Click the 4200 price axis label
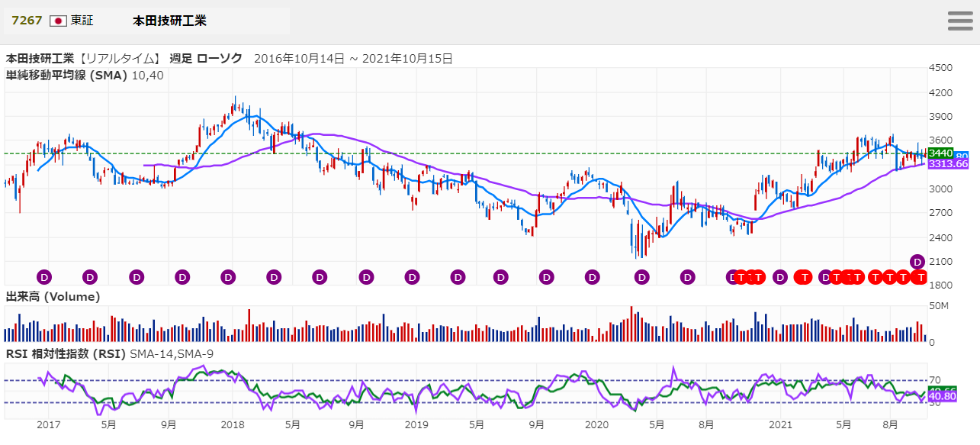Image resolution: width=980 pixels, height=445 pixels. (941, 92)
